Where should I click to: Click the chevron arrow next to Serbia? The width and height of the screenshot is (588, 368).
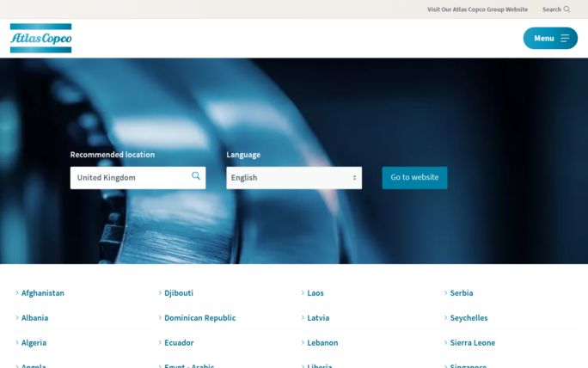point(445,293)
